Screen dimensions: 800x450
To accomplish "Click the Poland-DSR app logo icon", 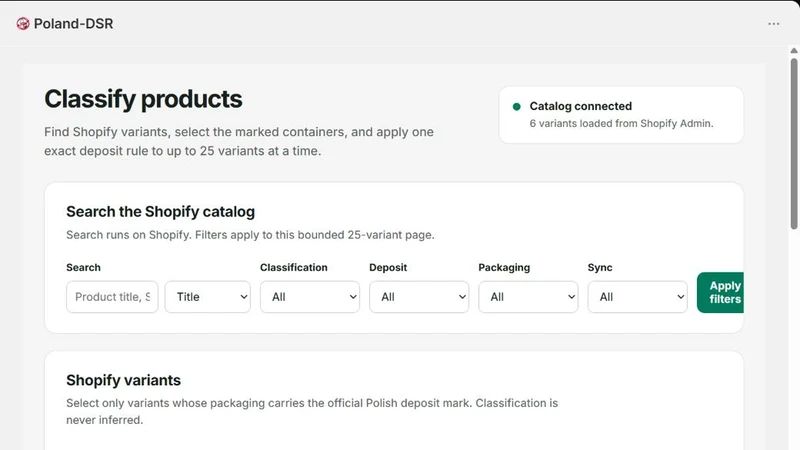I will point(22,23).
